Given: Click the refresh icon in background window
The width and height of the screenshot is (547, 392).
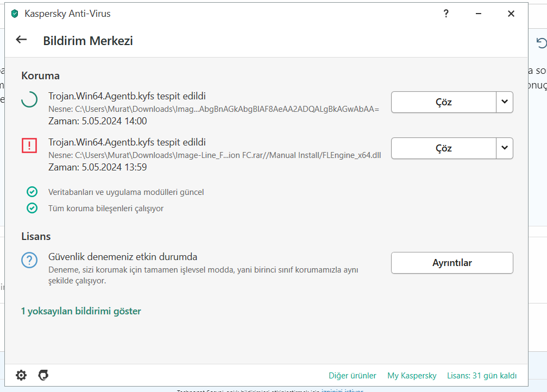Looking at the screenshot, I should point(542,43).
